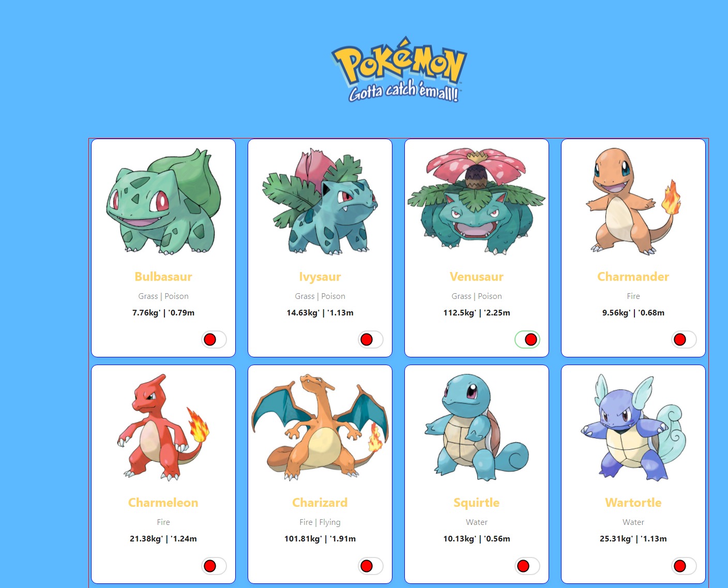The image size is (728, 588).
Task: Click the Squirtle artwork image
Action: tap(477, 427)
